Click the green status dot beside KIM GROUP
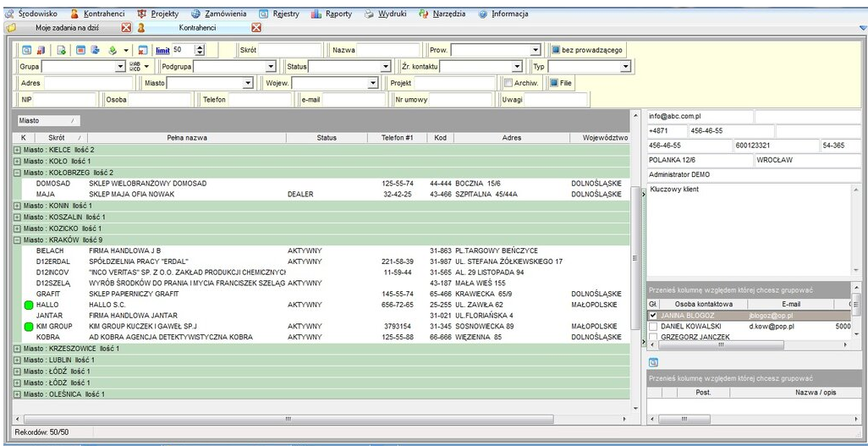Screen dimensions: 868x446 (28, 326)
